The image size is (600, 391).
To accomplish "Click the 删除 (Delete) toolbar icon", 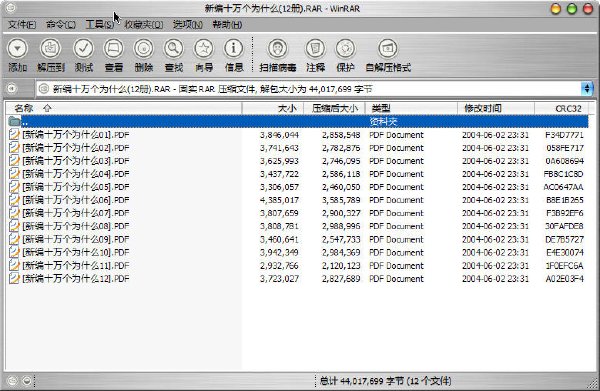I will point(143,49).
